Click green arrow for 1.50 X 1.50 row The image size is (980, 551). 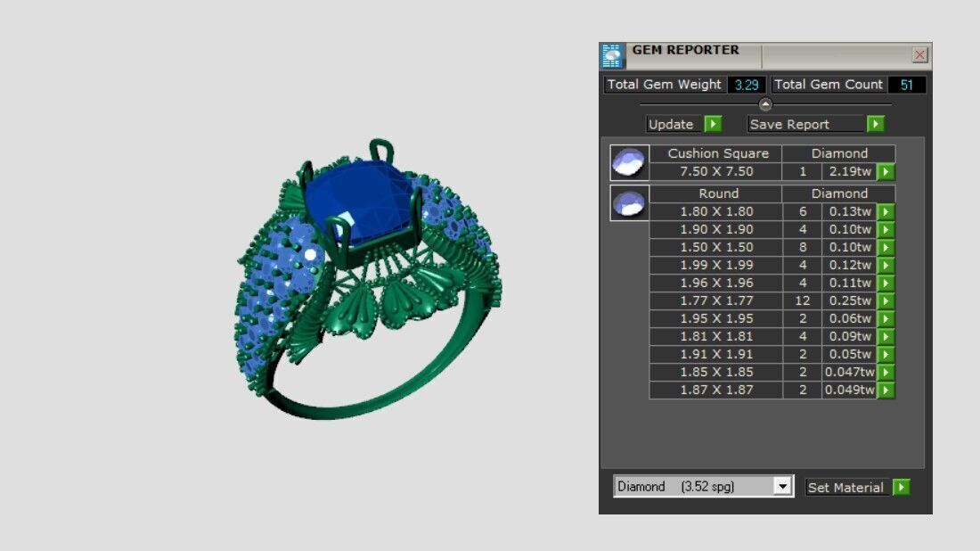[886, 247]
